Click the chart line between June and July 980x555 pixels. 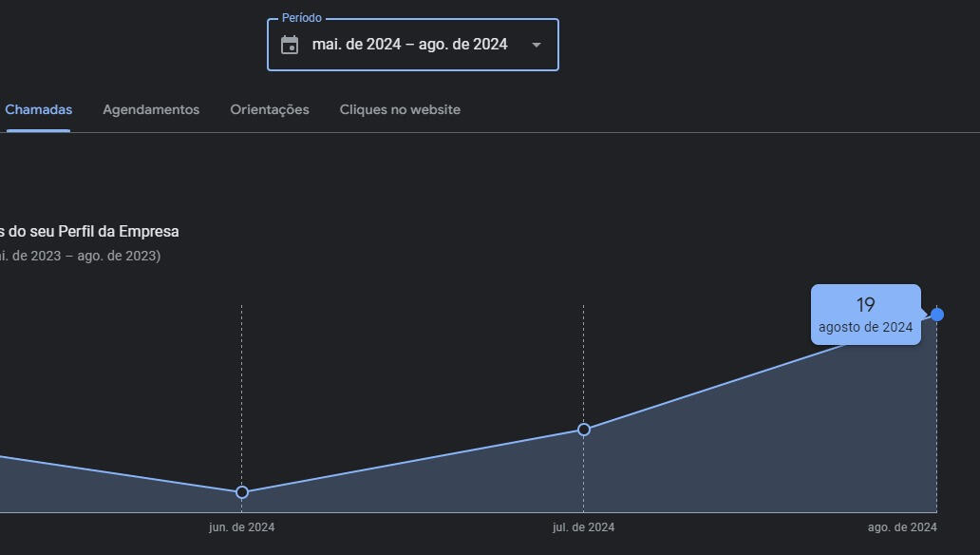pos(413,461)
